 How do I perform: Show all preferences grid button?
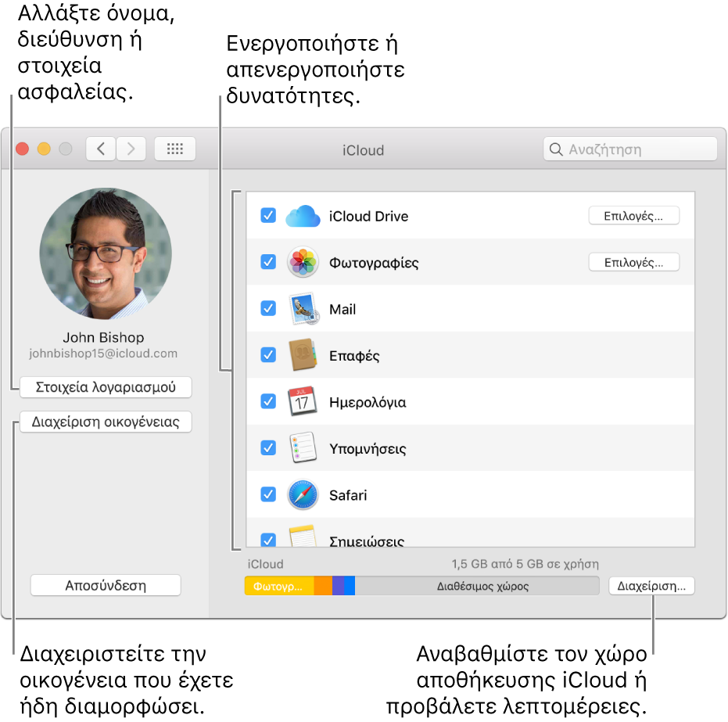tap(175, 149)
